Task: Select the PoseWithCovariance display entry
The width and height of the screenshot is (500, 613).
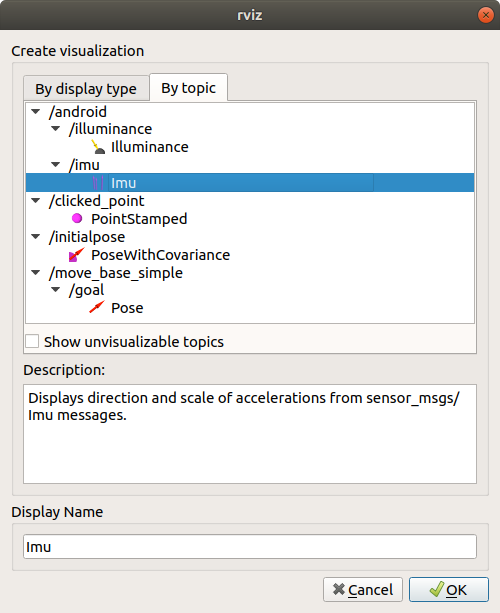Action: coord(160,255)
